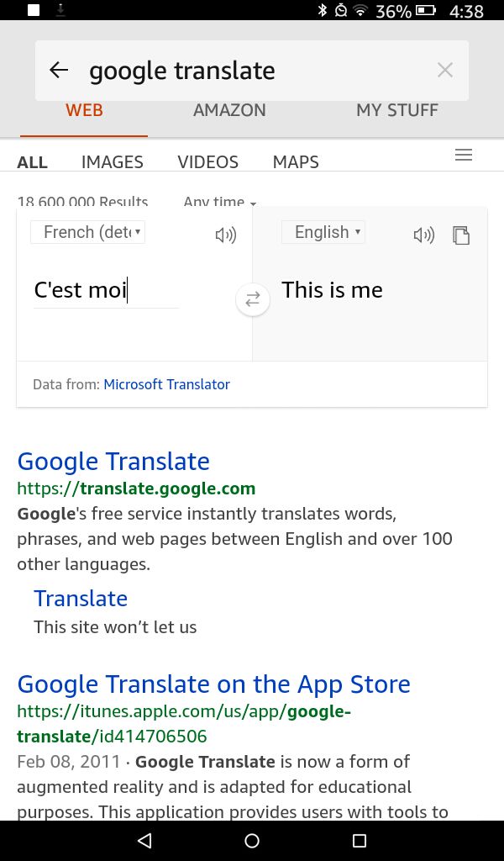Tap the back arrow in search bar

[x=59, y=70]
